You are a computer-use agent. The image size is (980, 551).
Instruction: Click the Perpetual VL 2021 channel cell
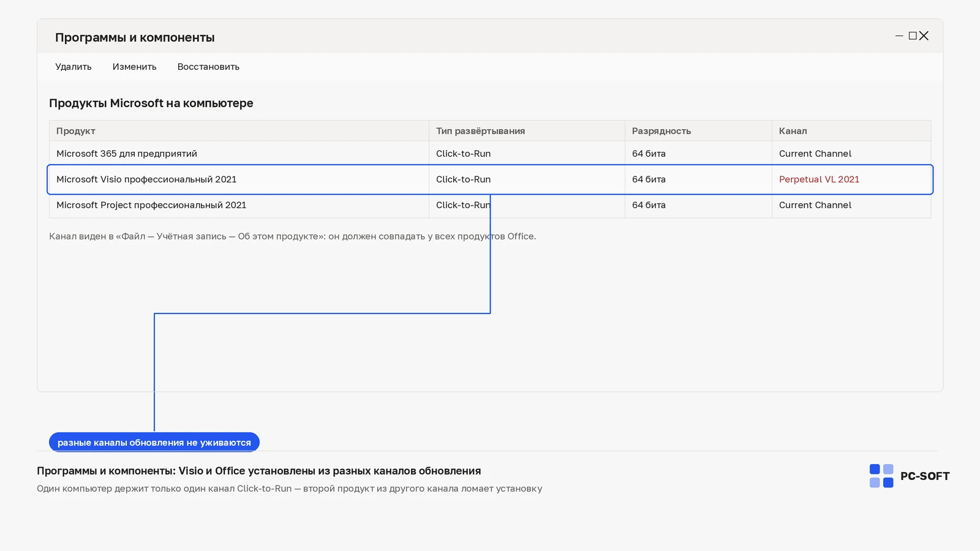pyautogui.click(x=819, y=179)
